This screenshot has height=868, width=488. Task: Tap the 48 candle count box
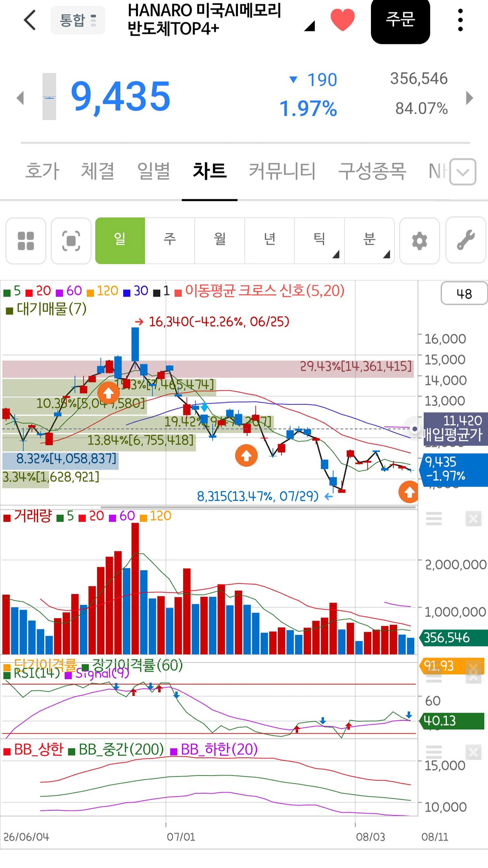pos(464,293)
